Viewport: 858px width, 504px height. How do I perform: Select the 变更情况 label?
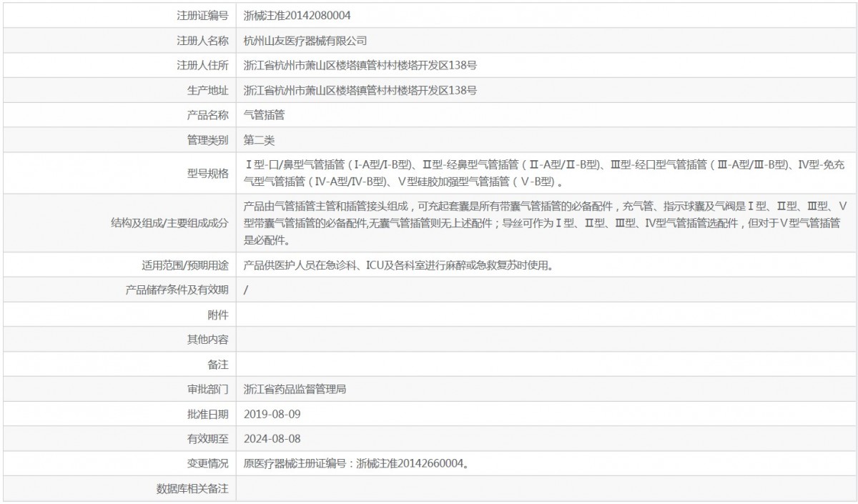[x=207, y=463]
